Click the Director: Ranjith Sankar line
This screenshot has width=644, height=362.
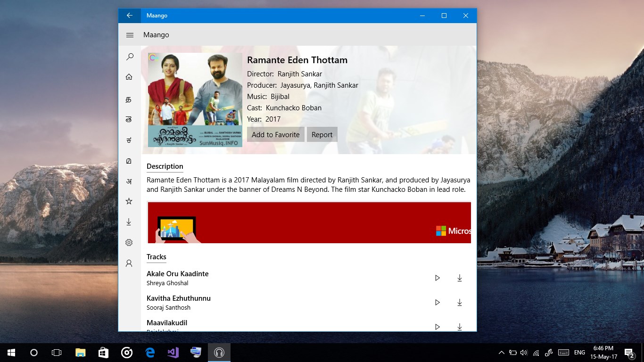285,74
